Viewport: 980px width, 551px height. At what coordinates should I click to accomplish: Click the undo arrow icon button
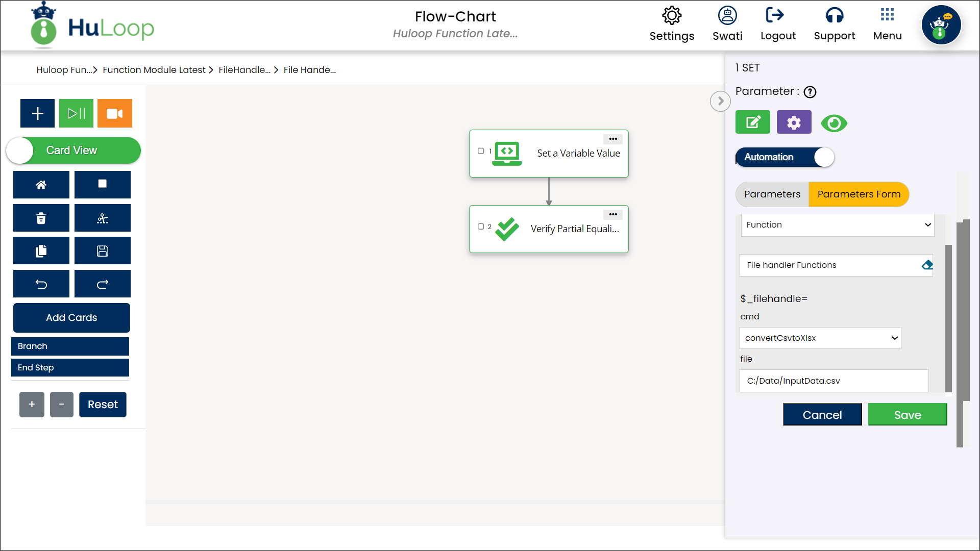click(x=41, y=284)
